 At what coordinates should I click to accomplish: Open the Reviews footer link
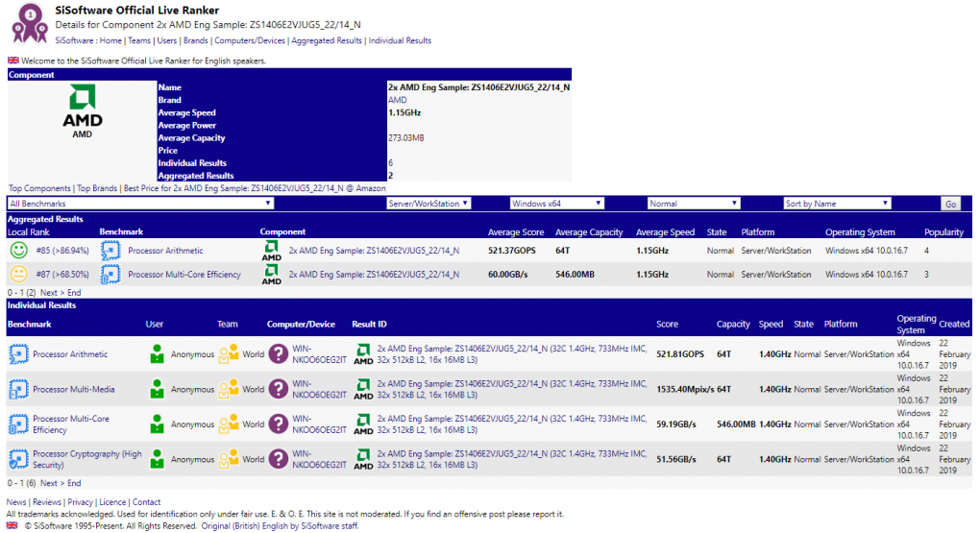pos(47,501)
